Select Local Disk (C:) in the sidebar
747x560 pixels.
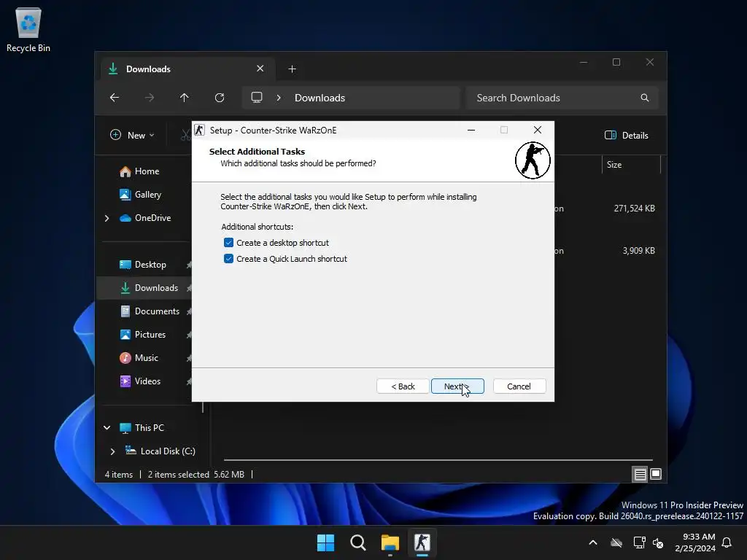[x=168, y=451]
